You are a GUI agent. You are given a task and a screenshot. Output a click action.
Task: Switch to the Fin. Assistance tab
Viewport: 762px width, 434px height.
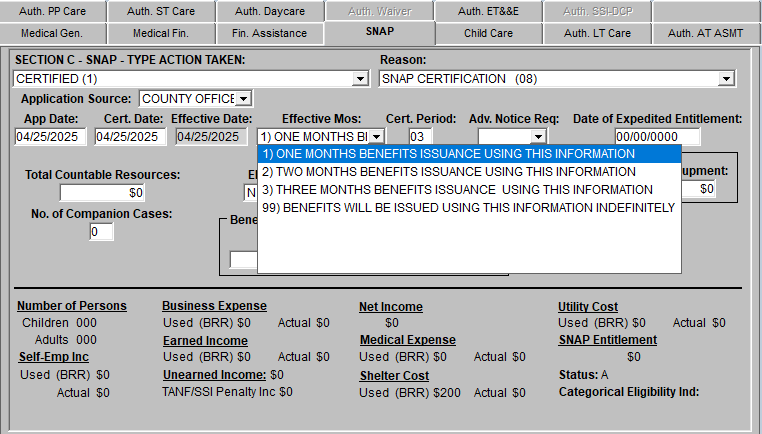270,34
